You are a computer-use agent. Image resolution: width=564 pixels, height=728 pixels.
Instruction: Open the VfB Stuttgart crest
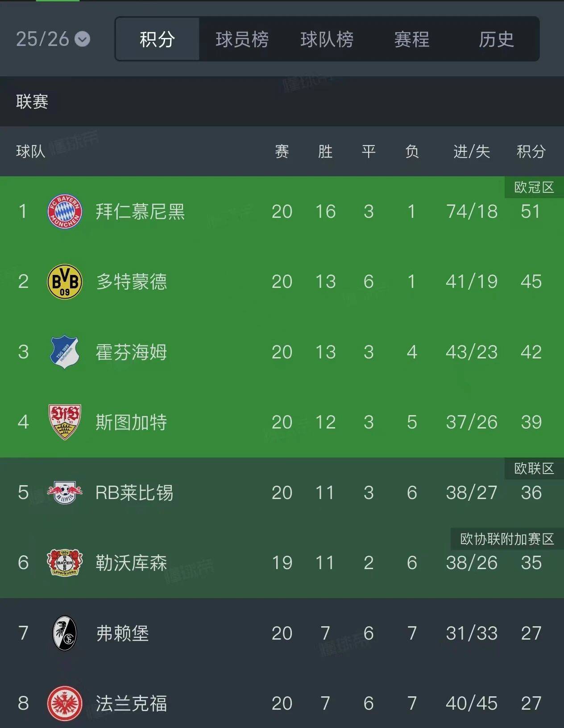(x=65, y=422)
